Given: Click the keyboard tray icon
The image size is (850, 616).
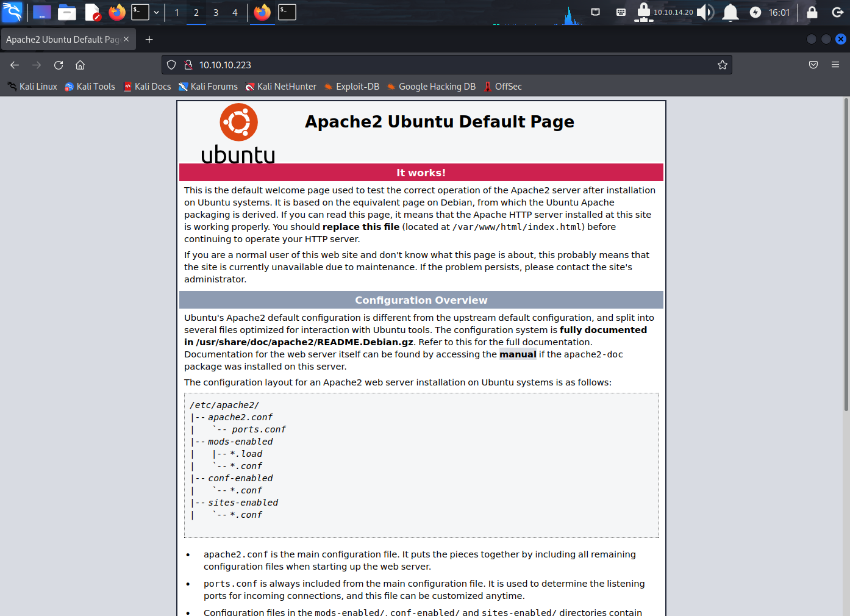Looking at the screenshot, I should [621, 12].
